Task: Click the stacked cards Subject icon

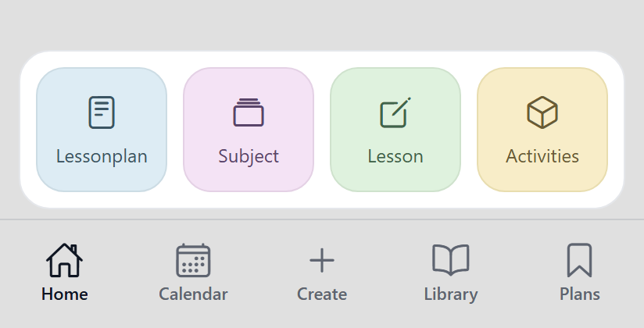Action: [249, 112]
